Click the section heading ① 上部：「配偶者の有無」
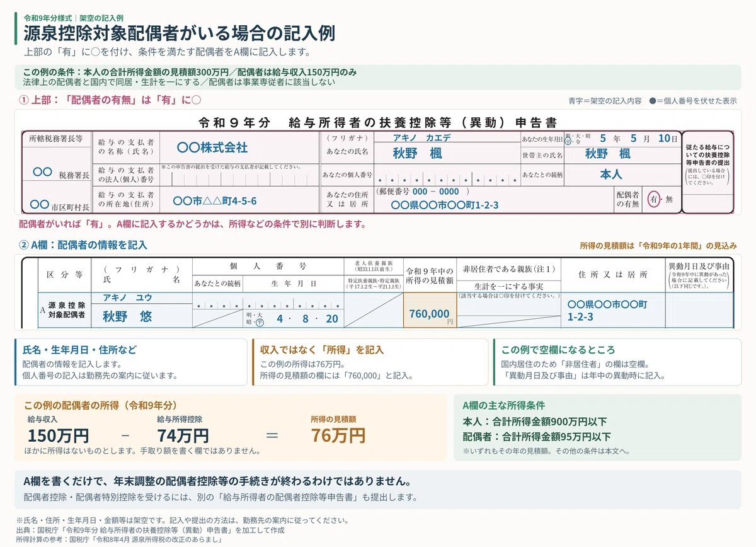 (110, 100)
